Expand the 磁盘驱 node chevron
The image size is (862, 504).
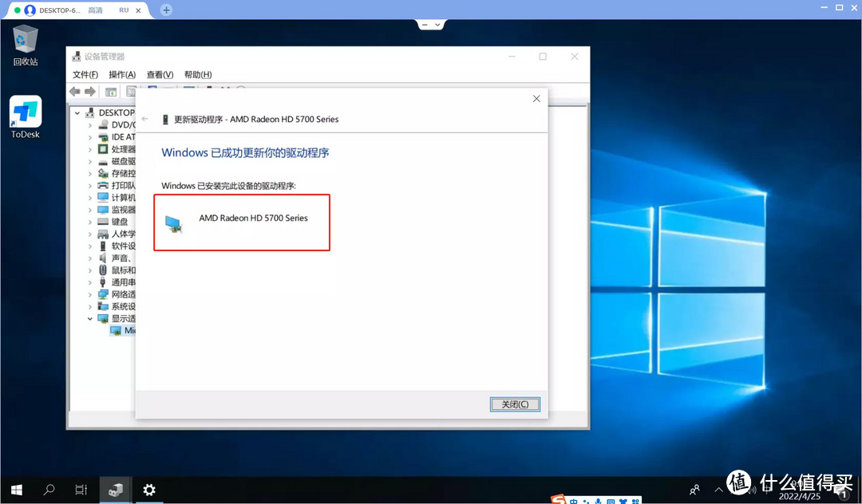(x=90, y=161)
